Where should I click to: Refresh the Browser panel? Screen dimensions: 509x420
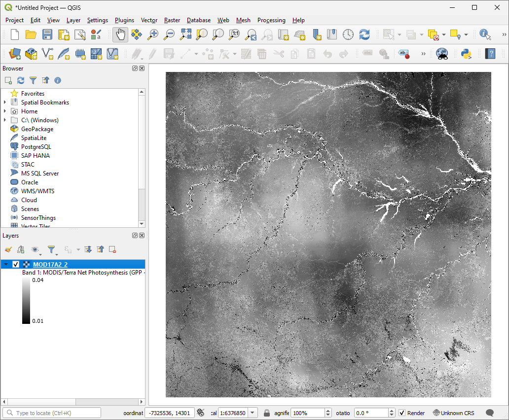pos(21,80)
